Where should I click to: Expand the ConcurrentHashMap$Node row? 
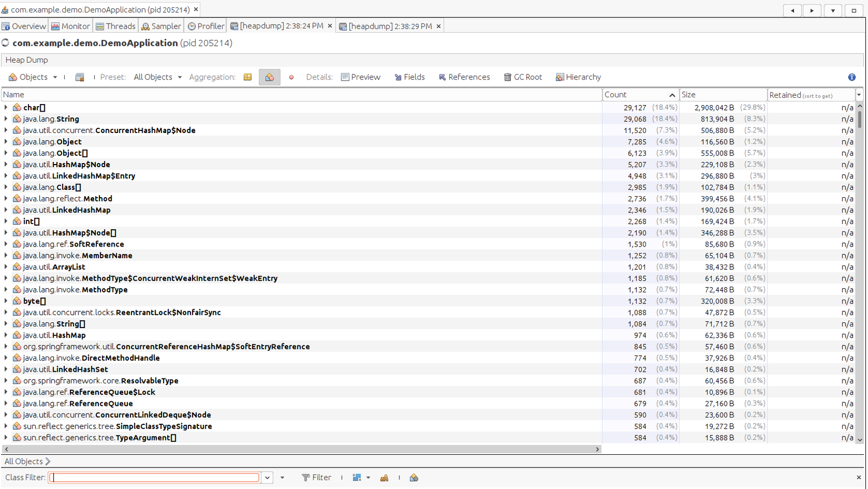point(6,130)
